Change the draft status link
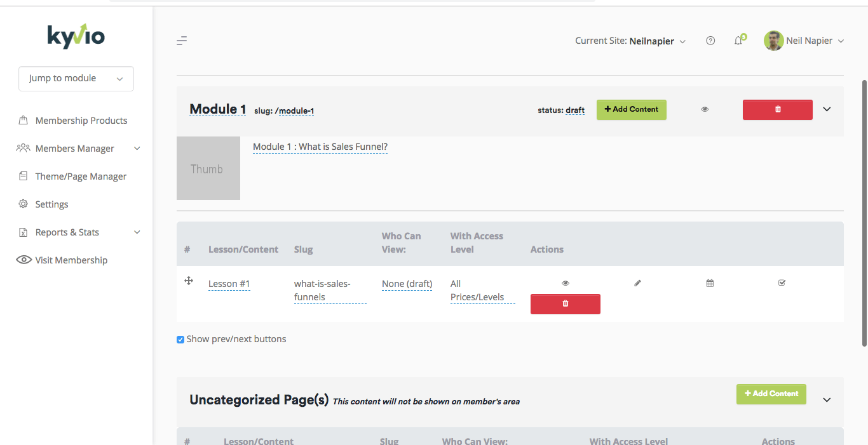Screen dimensions: 868x445 (x=575, y=110)
